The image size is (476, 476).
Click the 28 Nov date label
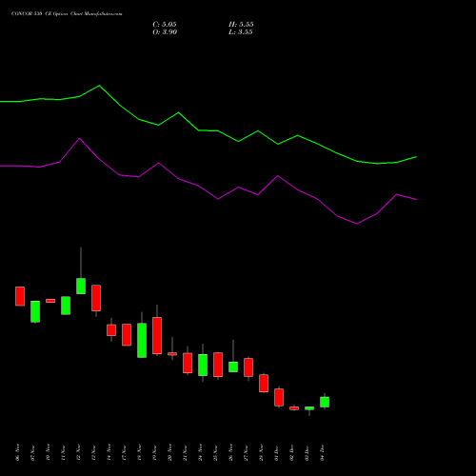point(261,452)
